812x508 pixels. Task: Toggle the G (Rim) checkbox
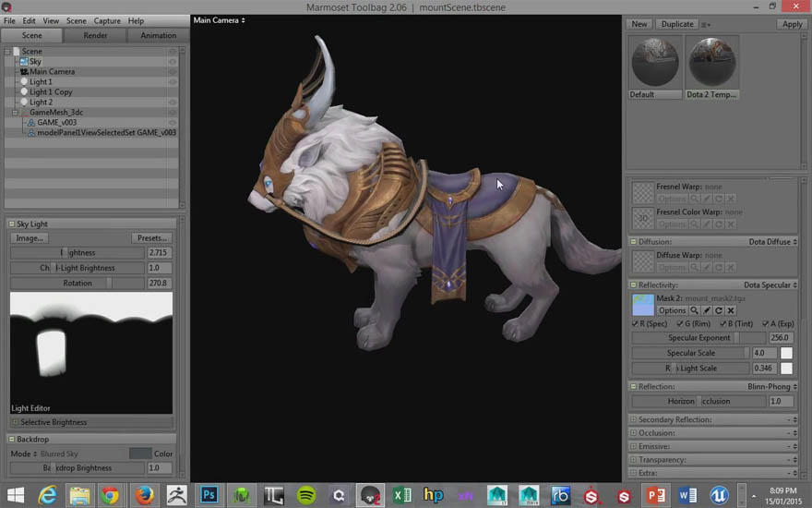(679, 323)
